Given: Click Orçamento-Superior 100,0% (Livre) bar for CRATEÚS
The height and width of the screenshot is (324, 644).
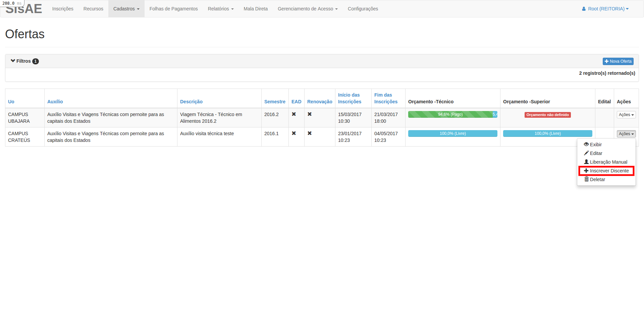Looking at the screenshot, I should coord(548,133).
